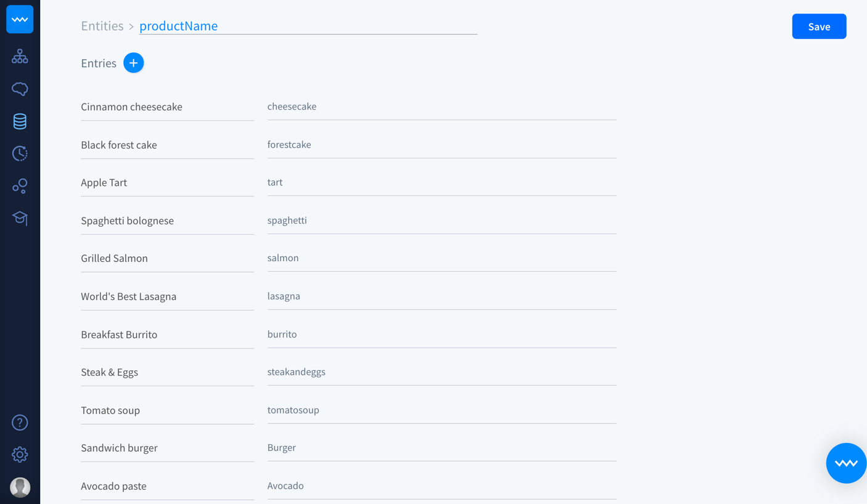Select the Grilled Salmon entry name
Image resolution: width=867 pixels, height=504 pixels.
(x=166, y=258)
